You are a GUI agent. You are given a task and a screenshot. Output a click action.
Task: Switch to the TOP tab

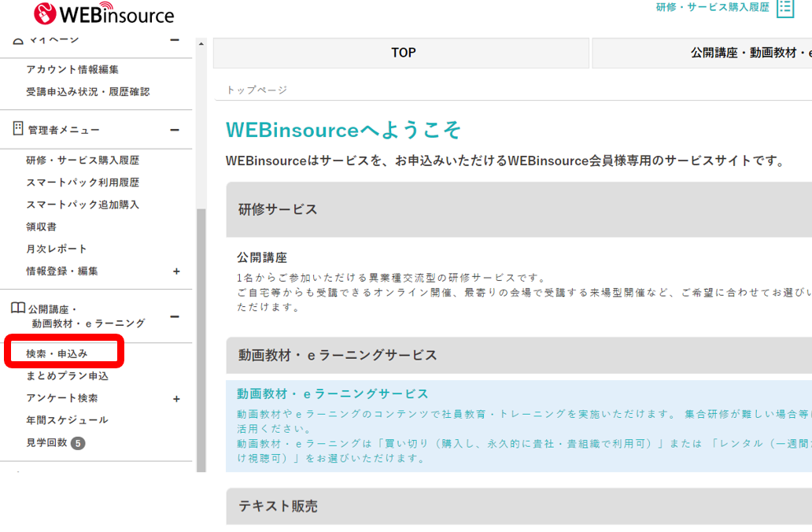pos(401,53)
